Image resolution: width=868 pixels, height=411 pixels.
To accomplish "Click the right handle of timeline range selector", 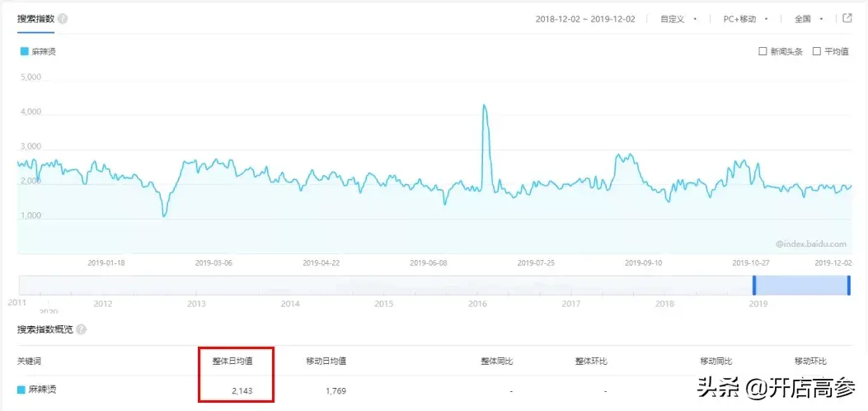I will pos(849,285).
